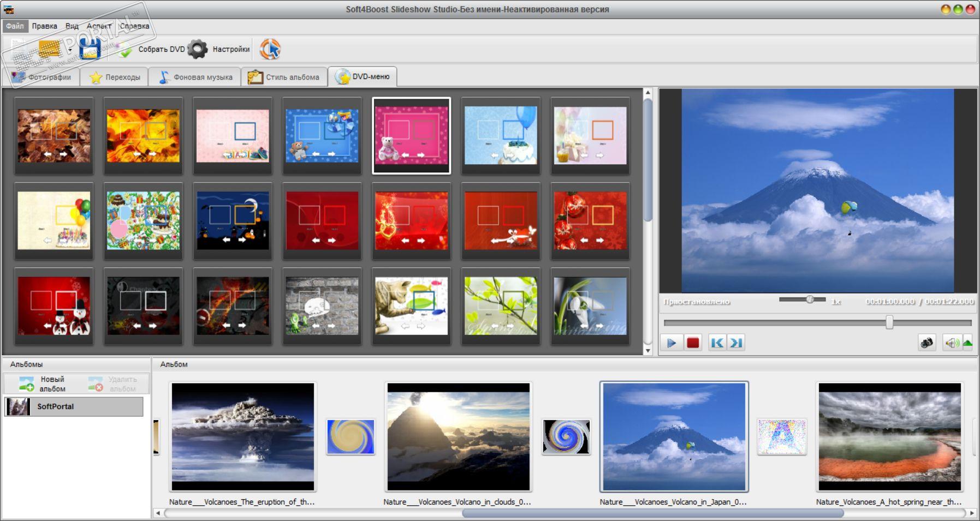The height and width of the screenshot is (521, 980).
Task: Click the blue spiral transition thumbnail
Action: click(566, 436)
